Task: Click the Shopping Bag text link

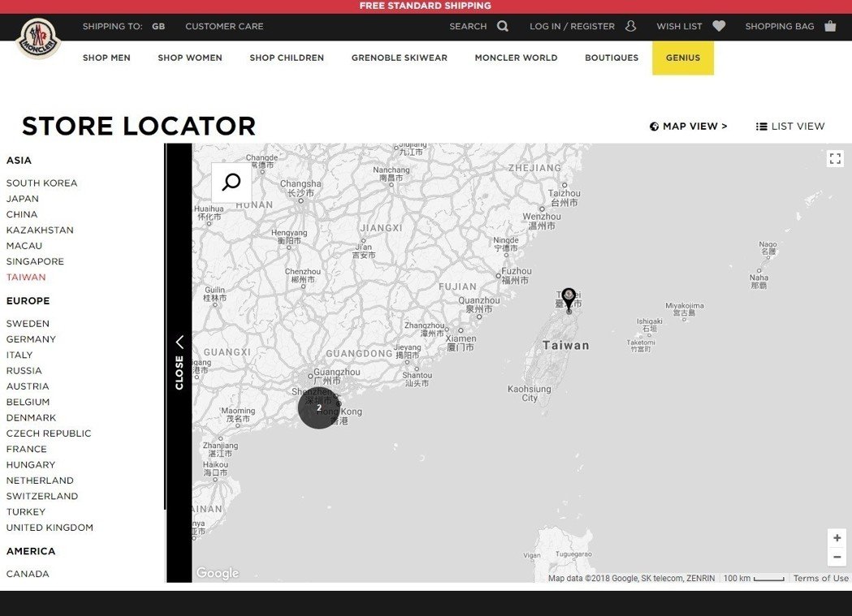Action: pyautogui.click(x=780, y=26)
